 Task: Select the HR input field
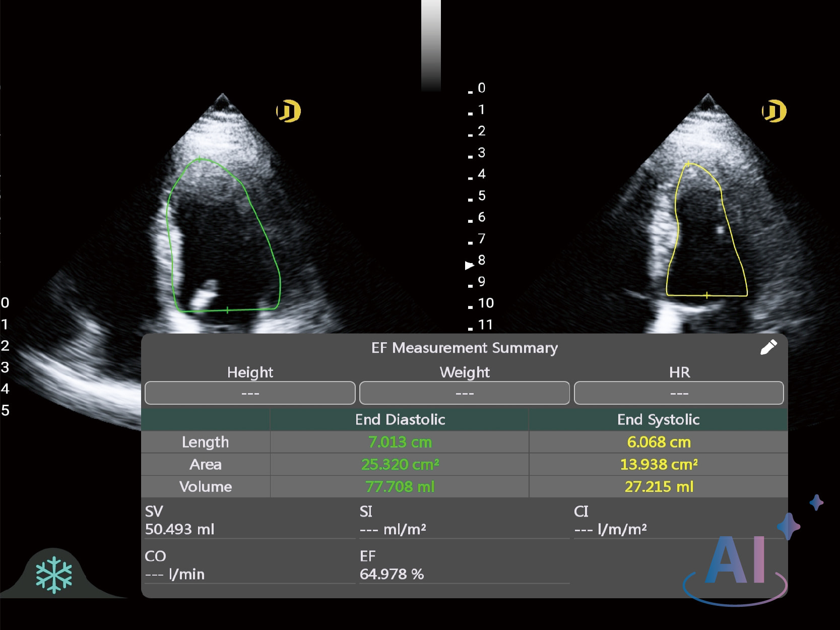click(679, 393)
